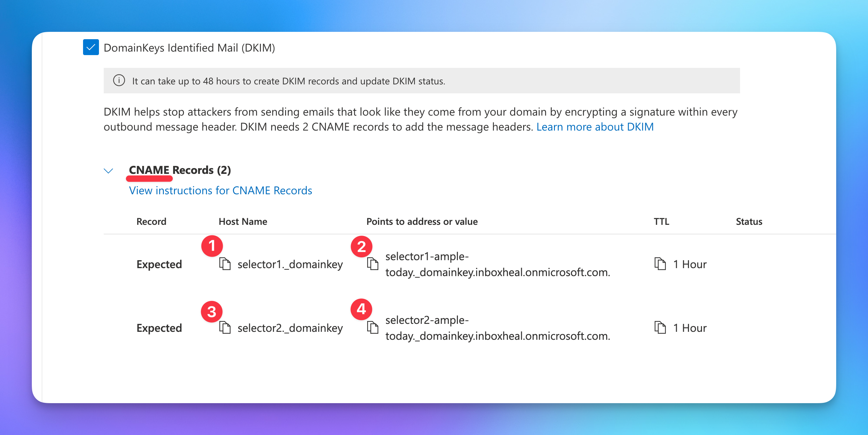
Task: Click the Record column header
Action: [151, 222]
